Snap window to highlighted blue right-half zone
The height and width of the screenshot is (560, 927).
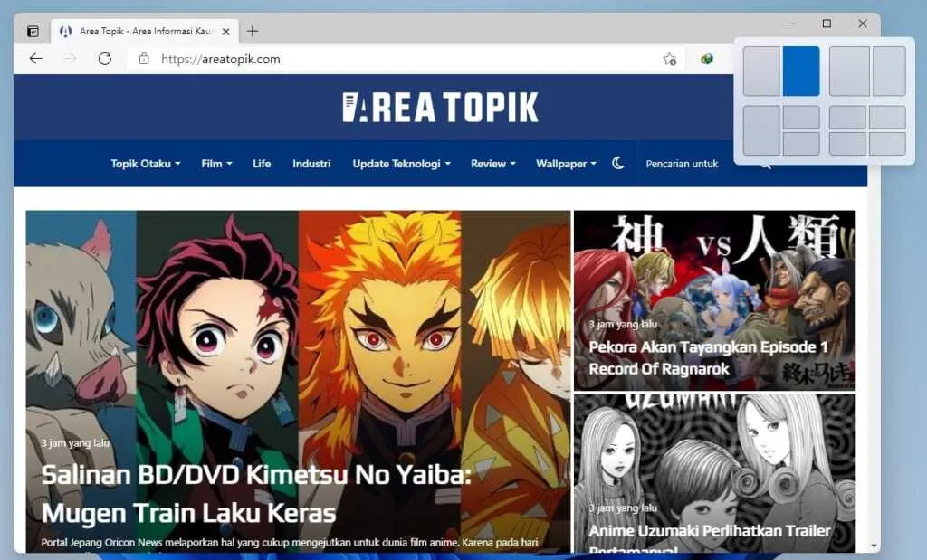pos(801,71)
